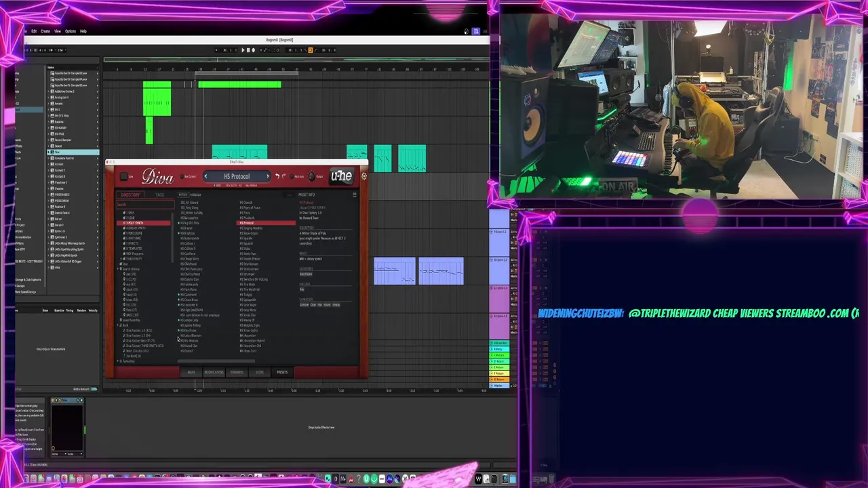The height and width of the screenshot is (488, 868).
Task: Select the 5 PERCUSSIVE folder in Diva
Action: point(134,233)
